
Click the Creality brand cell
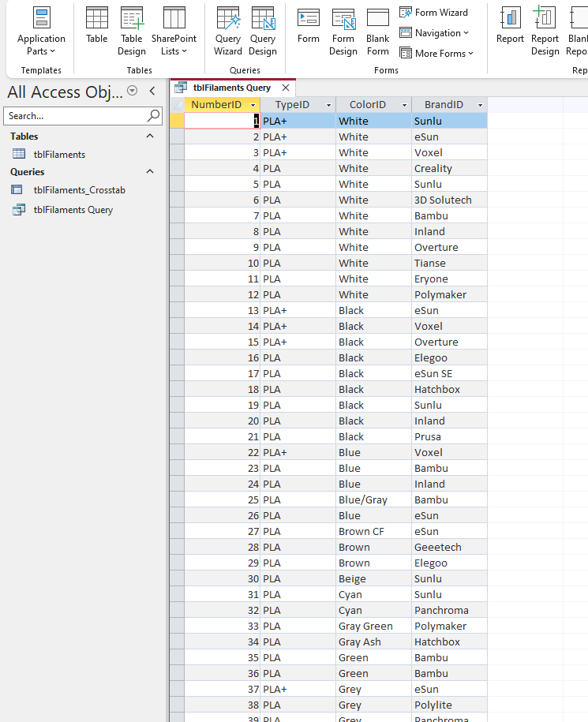point(449,169)
